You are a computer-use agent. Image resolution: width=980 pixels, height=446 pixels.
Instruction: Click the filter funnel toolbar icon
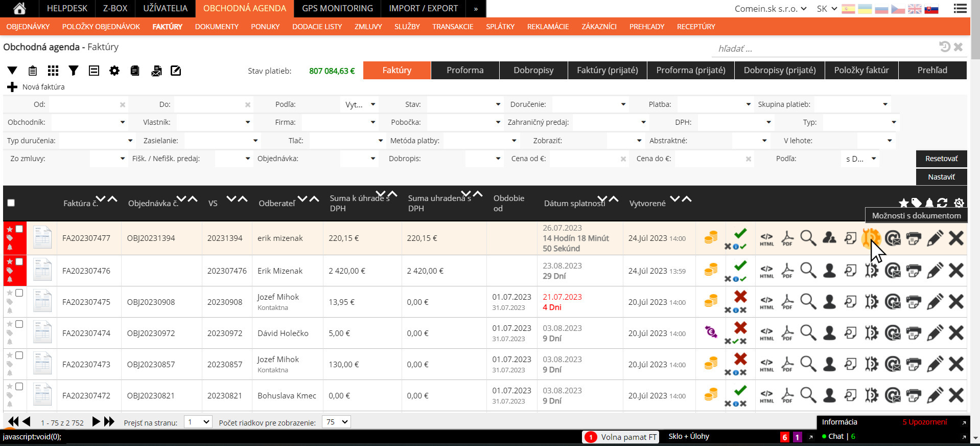pos(74,71)
